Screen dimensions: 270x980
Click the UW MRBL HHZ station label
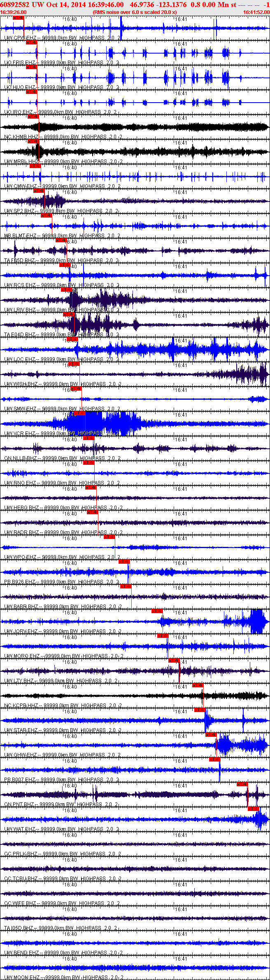[x=21, y=162]
